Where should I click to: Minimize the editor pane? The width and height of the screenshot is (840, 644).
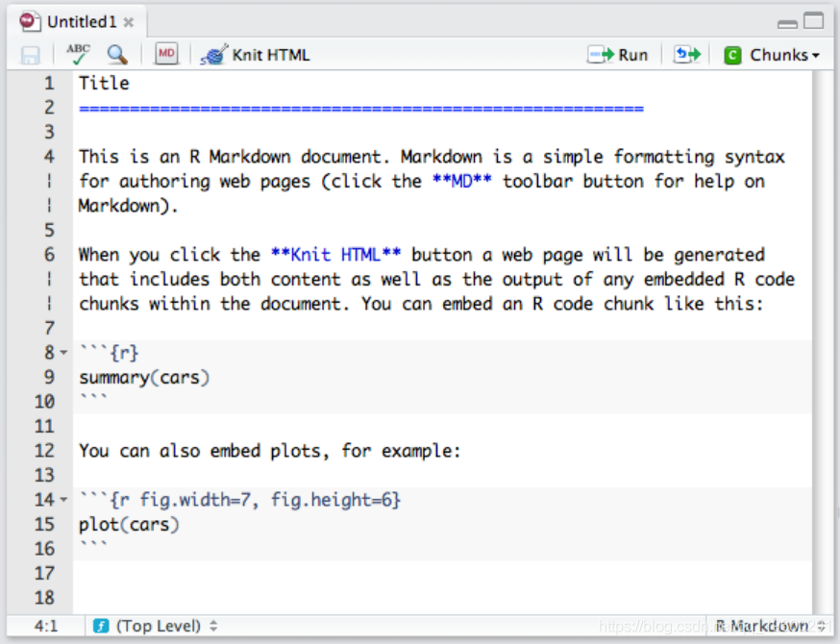point(787,24)
